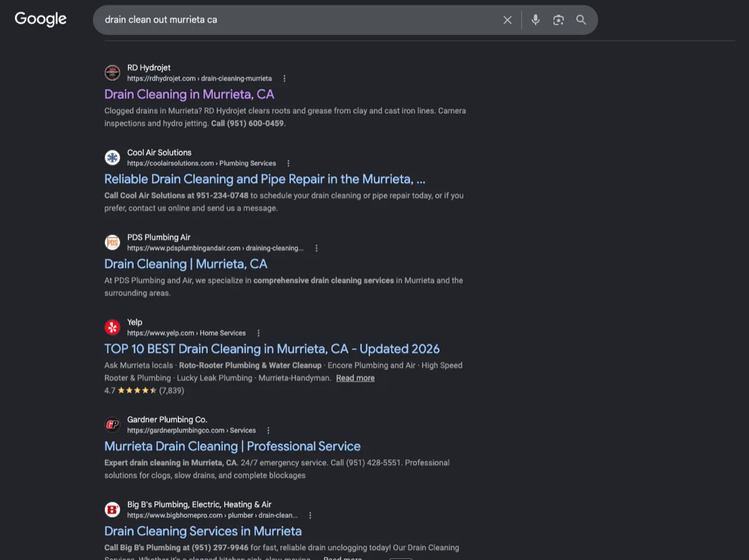The width and height of the screenshot is (749, 560).
Task: Click the RD Hydrojet favicon
Action: coord(112,72)
